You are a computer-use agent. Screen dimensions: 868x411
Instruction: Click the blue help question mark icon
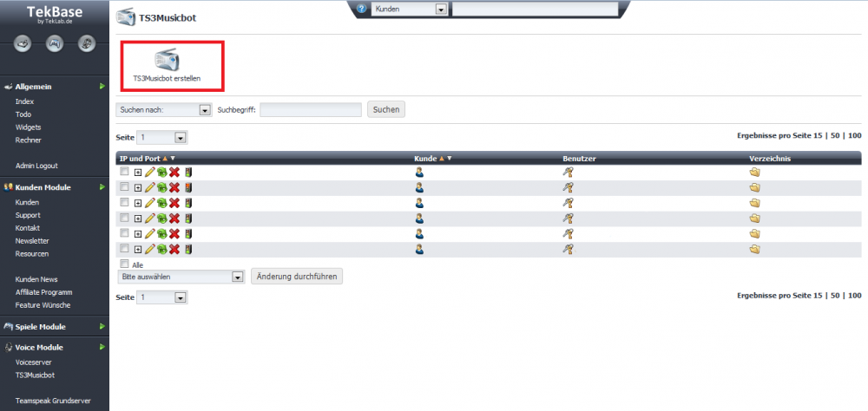pos(362,9)
